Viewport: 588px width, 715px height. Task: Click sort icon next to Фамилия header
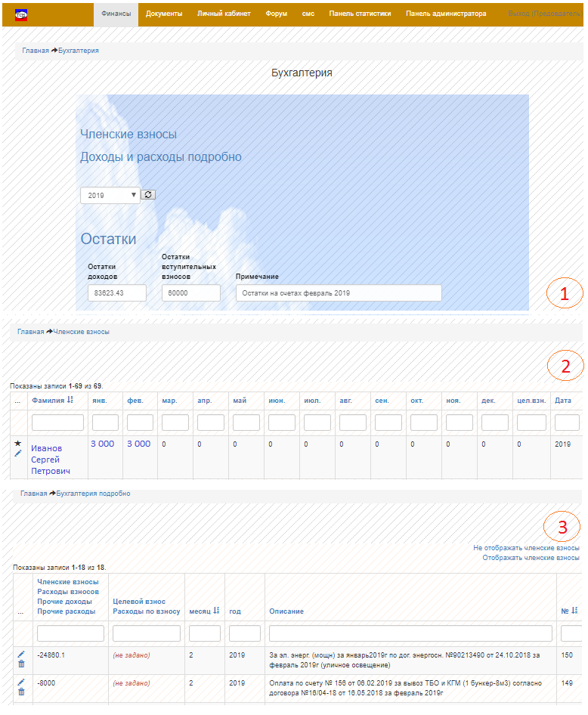(x=70, y=400)
